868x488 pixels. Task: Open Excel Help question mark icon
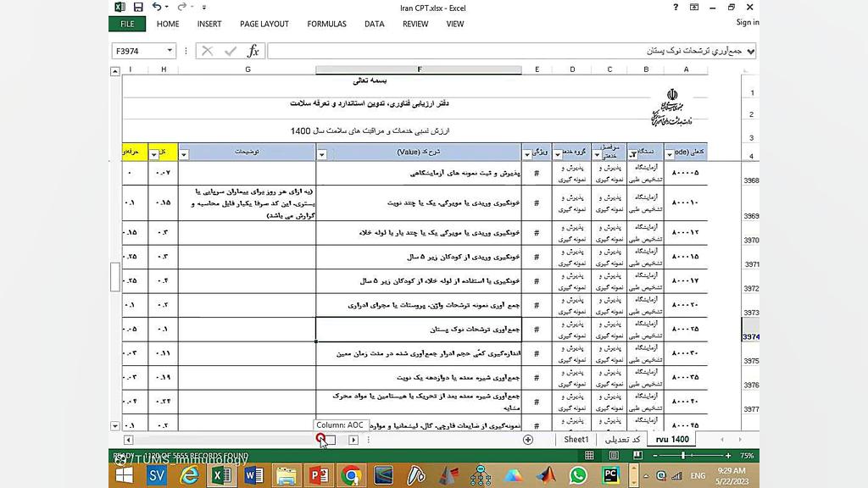(x=675, y=8)
